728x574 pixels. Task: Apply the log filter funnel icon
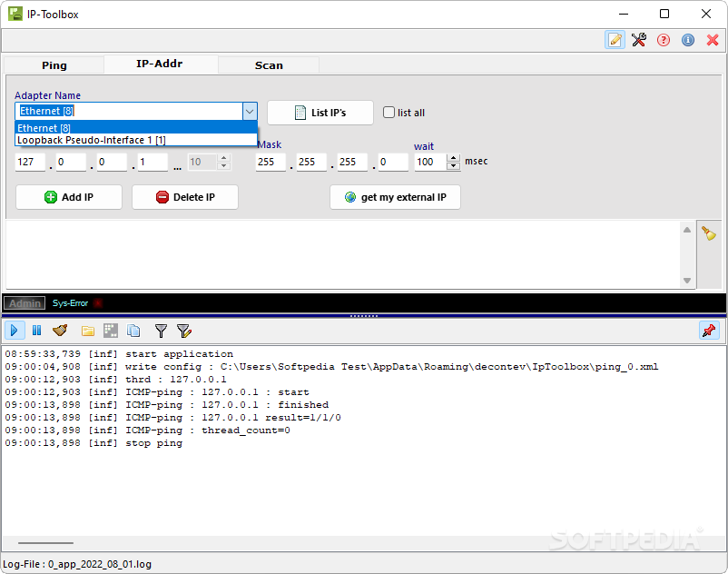[x=161, y=331]
